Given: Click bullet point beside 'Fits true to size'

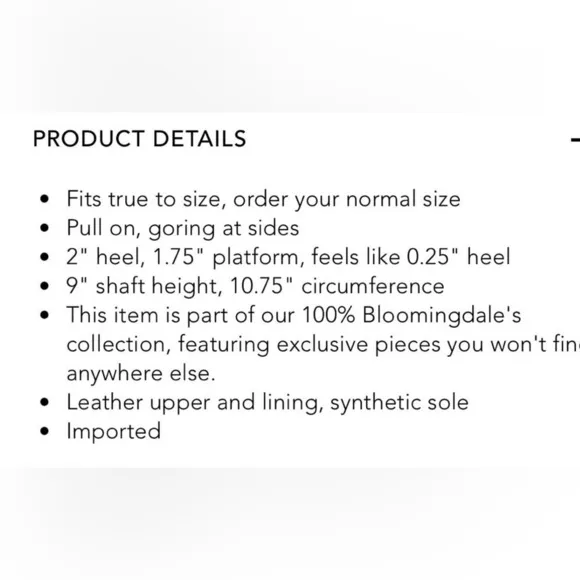Looking at the screenshot, I should click(x=44, y=199).
